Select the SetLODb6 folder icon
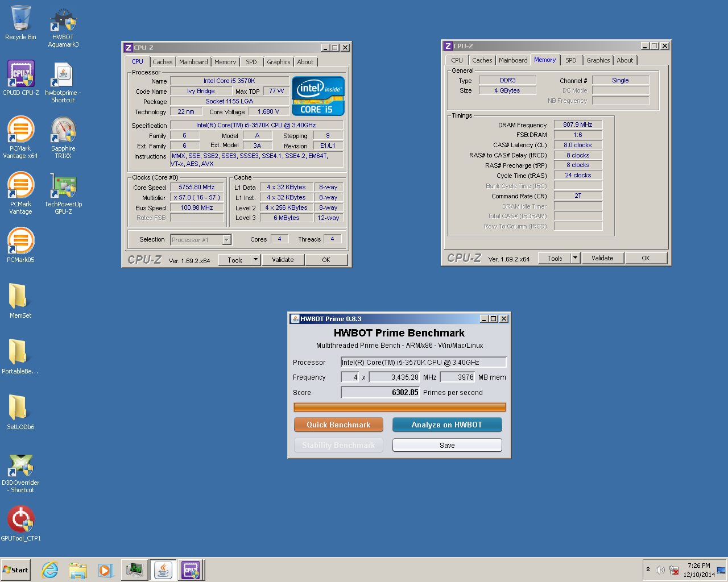 click(20, 411)
